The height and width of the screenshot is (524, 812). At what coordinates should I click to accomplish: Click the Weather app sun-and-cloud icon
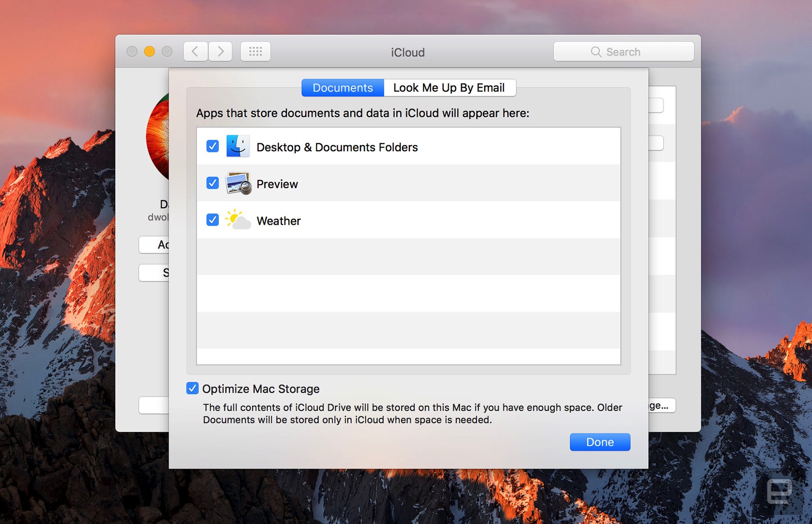(x=238, y=220)
